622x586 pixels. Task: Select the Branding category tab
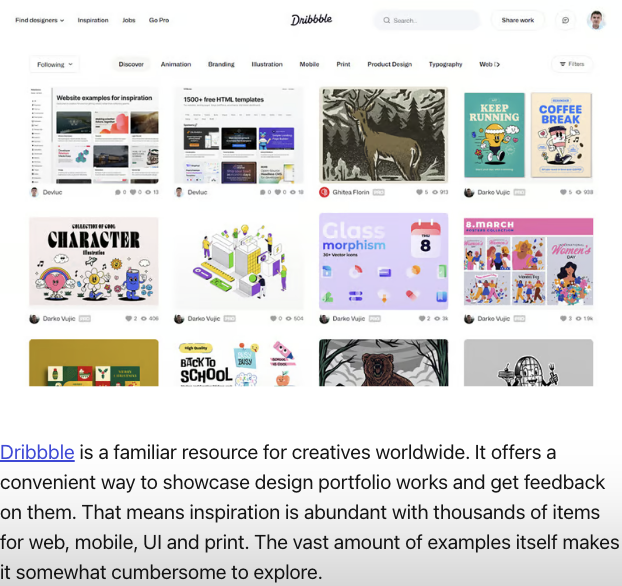[x=221, y=64]
